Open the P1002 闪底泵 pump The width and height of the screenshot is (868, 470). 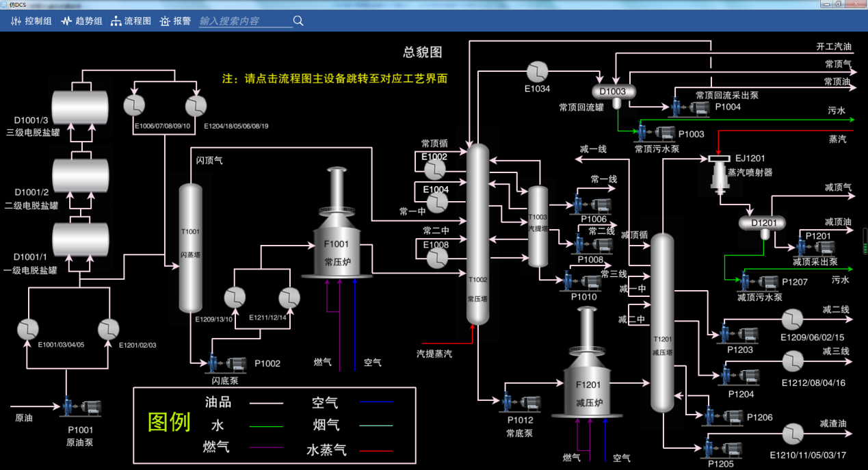click(x=226, y=363)
